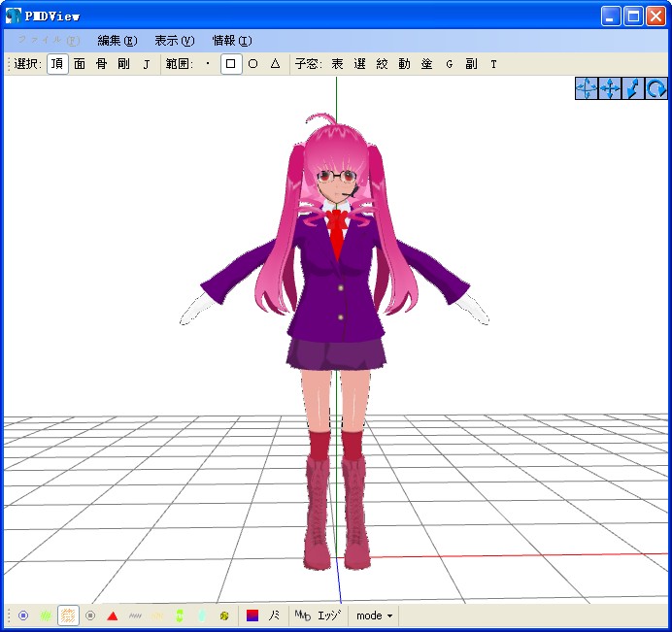Screen dimensions: 672x632
Task: Click the red-blue gradient color square
Action: tap(252, 615)
